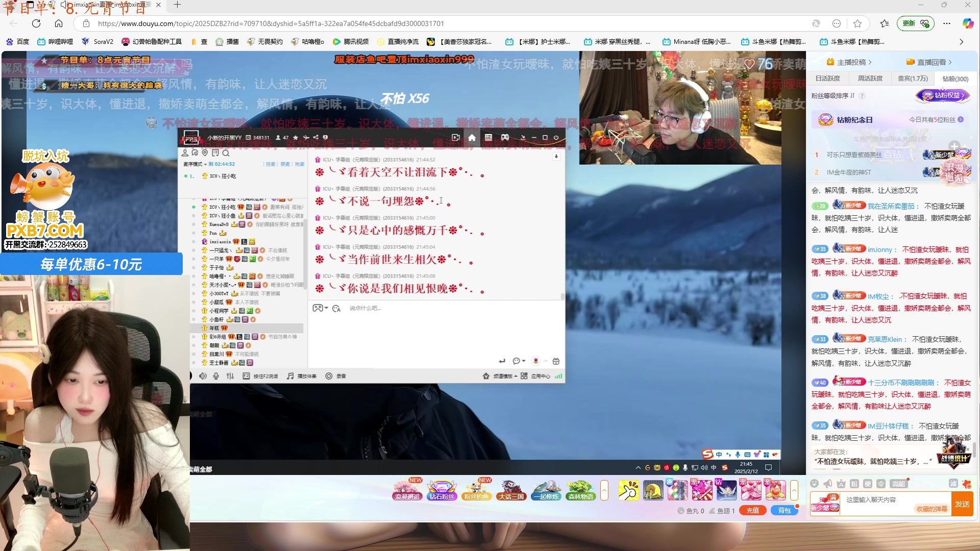Open the 粉丝钓鱼 activity icon
980x551 pixels.
(476, 490)
